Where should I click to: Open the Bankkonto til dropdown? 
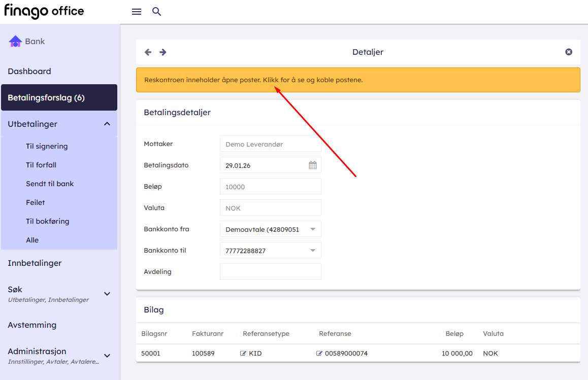point(313,251)
